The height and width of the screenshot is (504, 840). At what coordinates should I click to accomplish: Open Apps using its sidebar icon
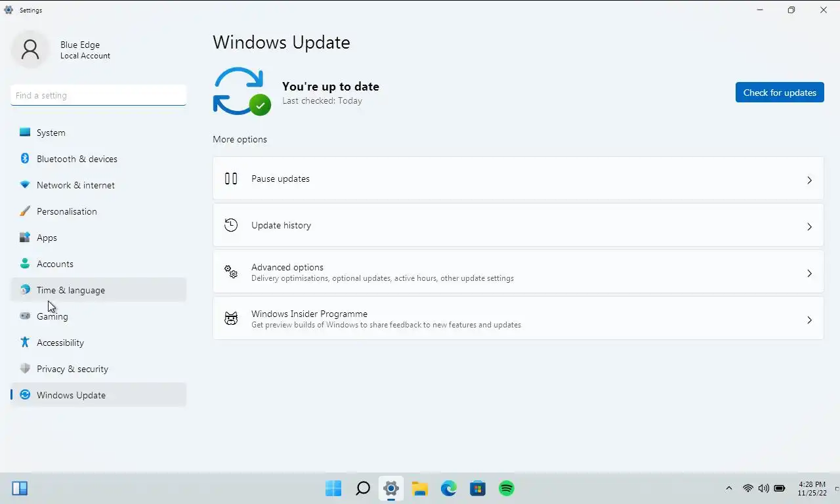(x=25, y=238)
